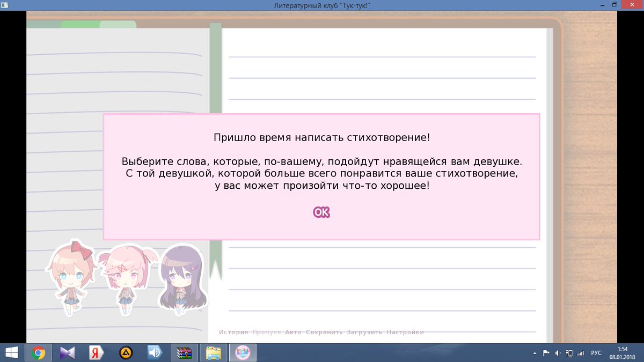This screenshot has height=362, width=644.
Task: Open the network signal tray icon
Action: [x=580, y=353]
